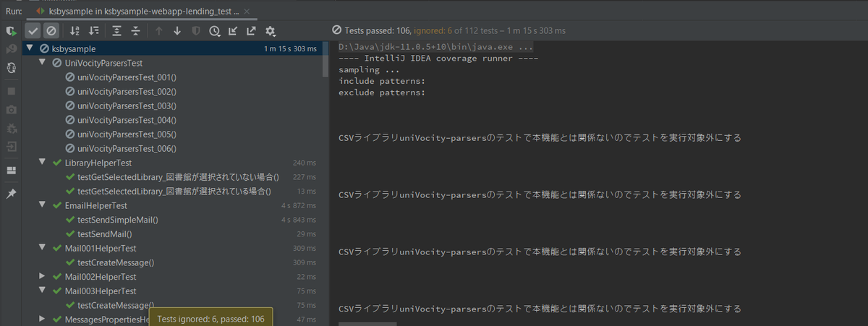868x326 pixels.
Task: Open test history clock dropdown
Action: pyautogui.click(x=215, y=30)
